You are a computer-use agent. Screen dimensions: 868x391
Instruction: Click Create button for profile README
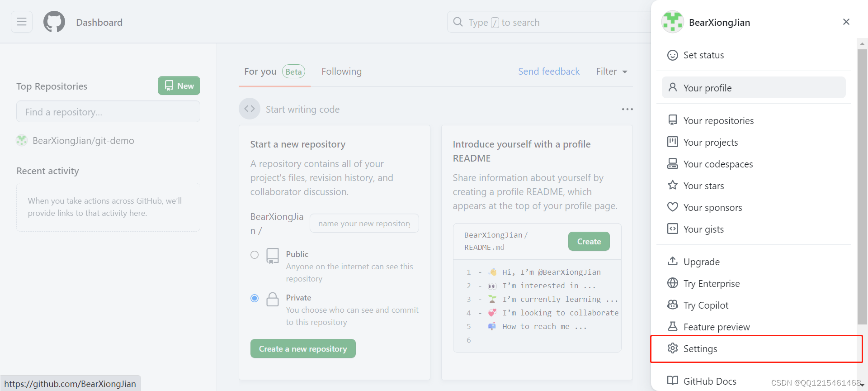[589, 241]
